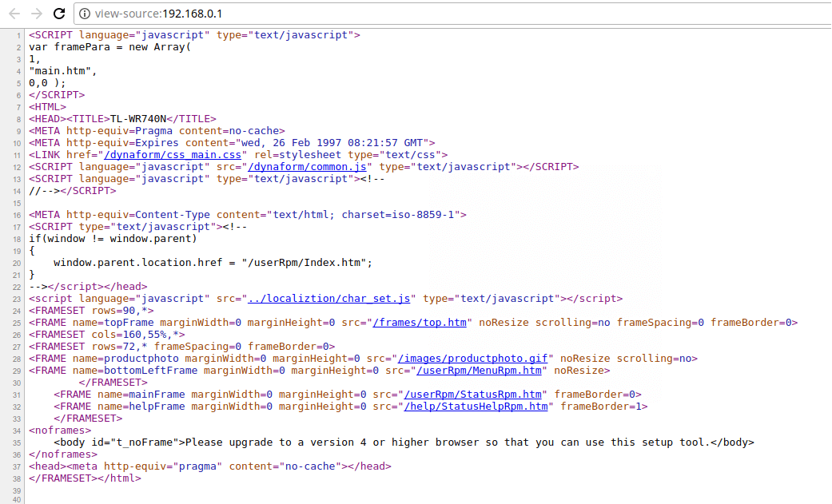
Task: Click the "name=topFrame" attribute
Action: pyautogui.click(x=113, y=323)
